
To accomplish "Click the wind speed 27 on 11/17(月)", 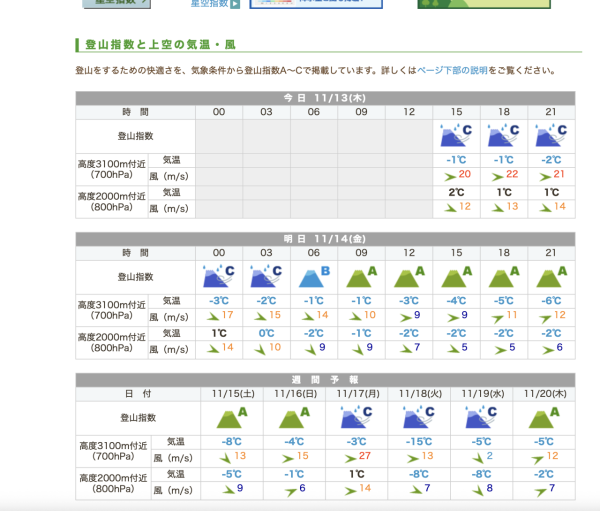I will point(364,456).
